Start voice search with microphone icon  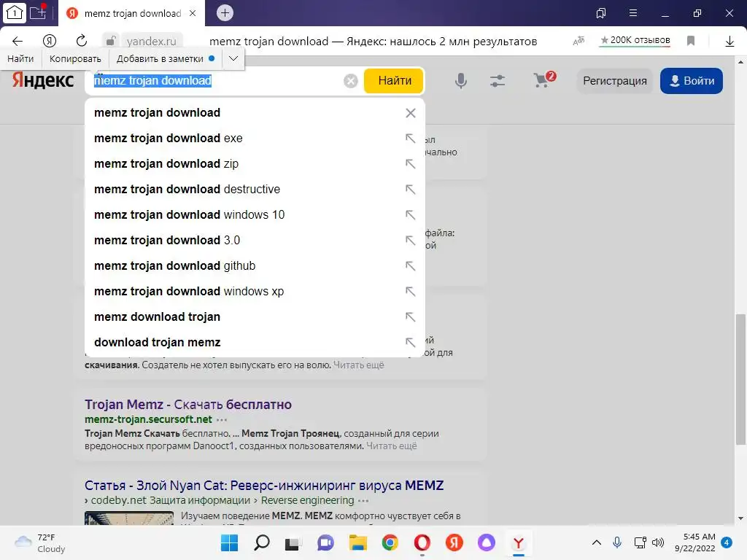coord(461,81)
